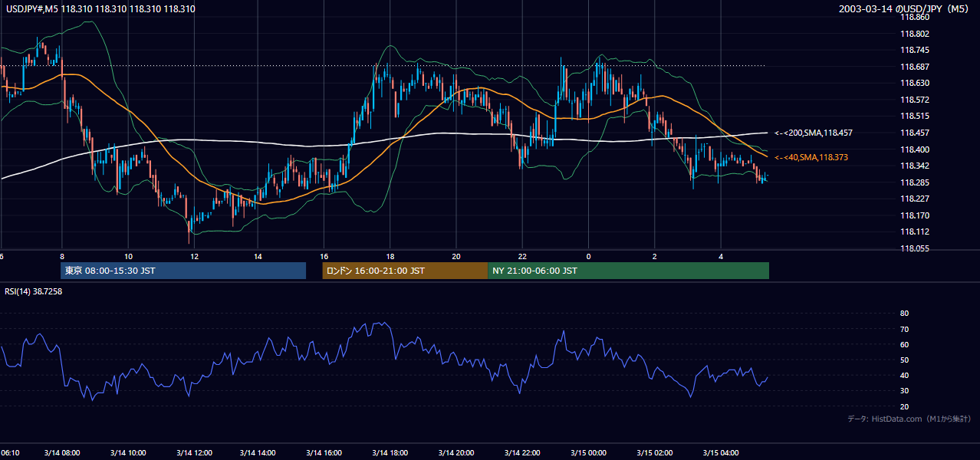Click the 3/14 22:00 time label

click(523, 453)
